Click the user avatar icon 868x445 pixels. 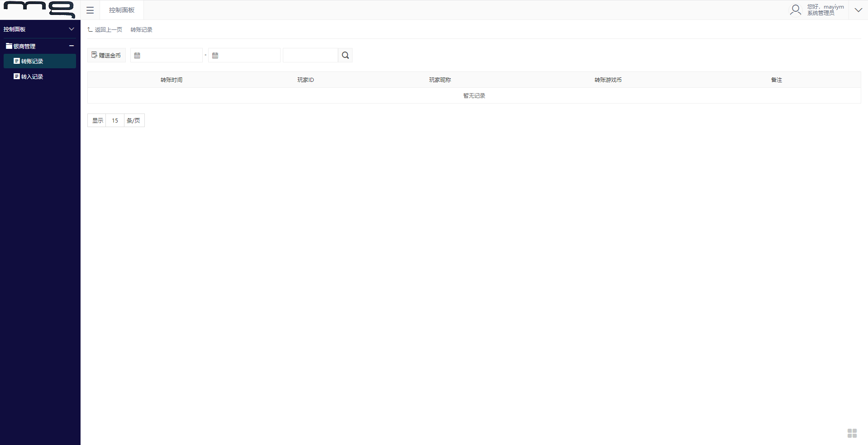[x=795, y=10]
